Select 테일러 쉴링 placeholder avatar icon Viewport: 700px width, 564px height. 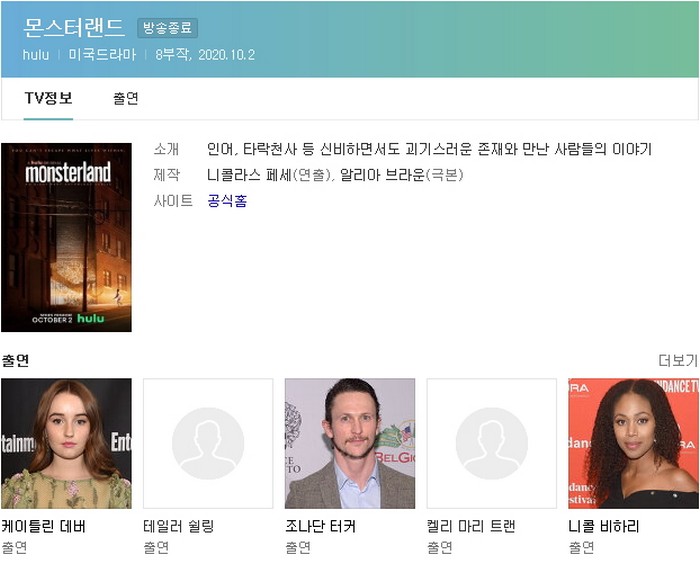pos(208,443)
